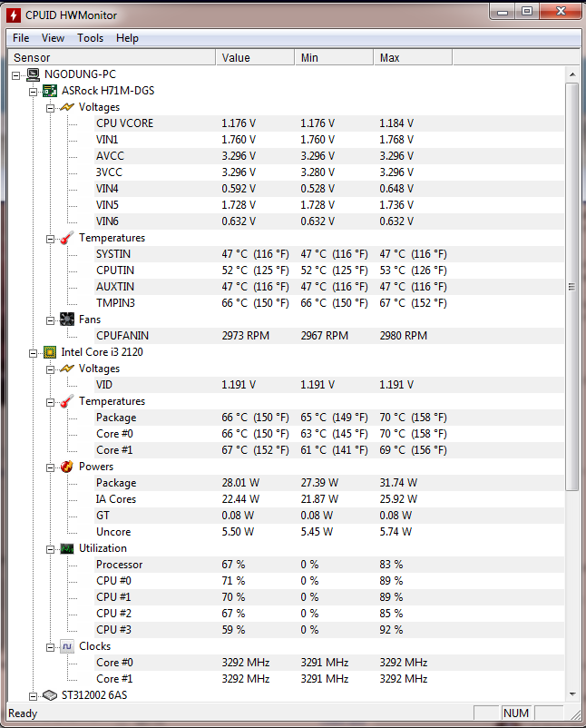Click the NGODUNG-PC computer icon
Viewport: 586px width, 728px height.
[34, 74]
